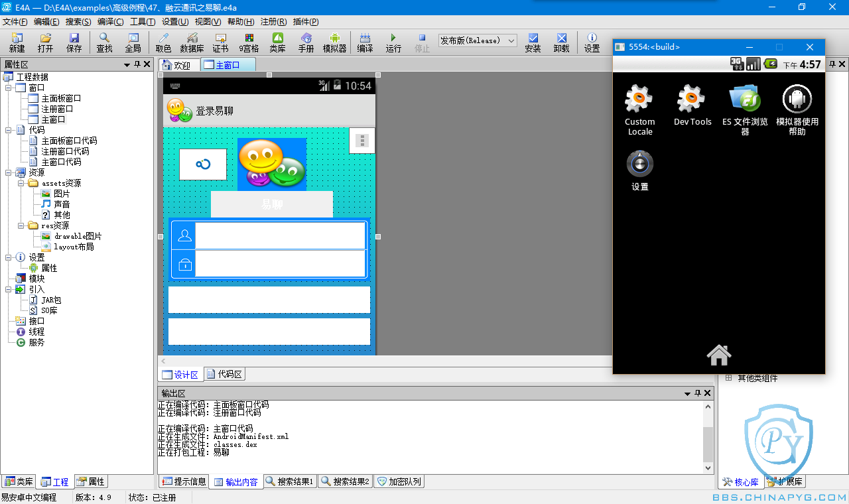This screenshot has width=849, height=504.
Task: Expand 其他类组件 in component panel
Action: pyautogui.click(x=728, y=378)
